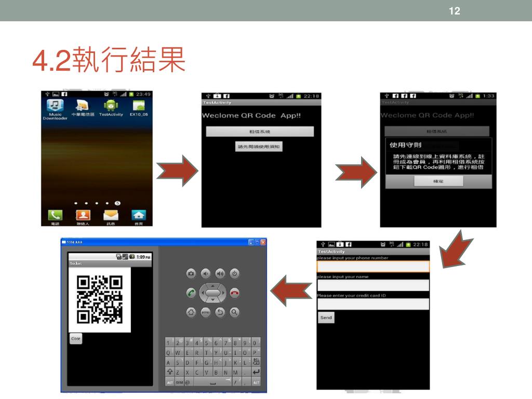532x399 pixels.
Task: Launch the TestActivity app on home screen
Action: [x=111, y=109]
